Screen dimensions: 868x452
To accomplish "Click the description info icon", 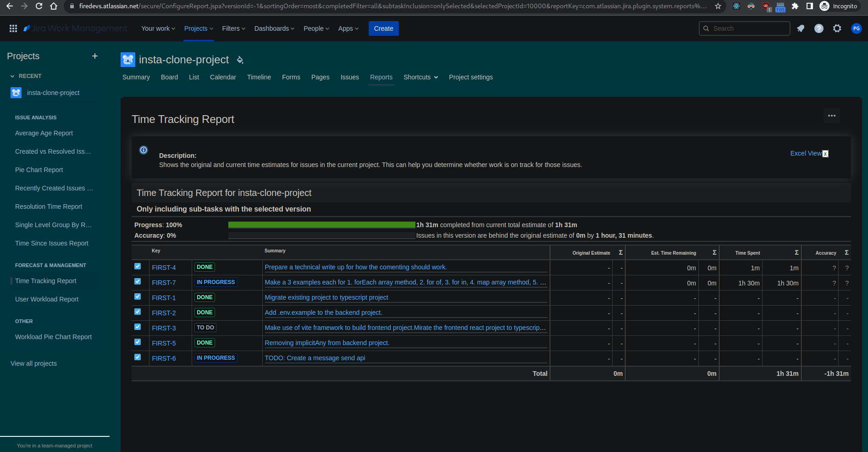I will tap(144, 150).
